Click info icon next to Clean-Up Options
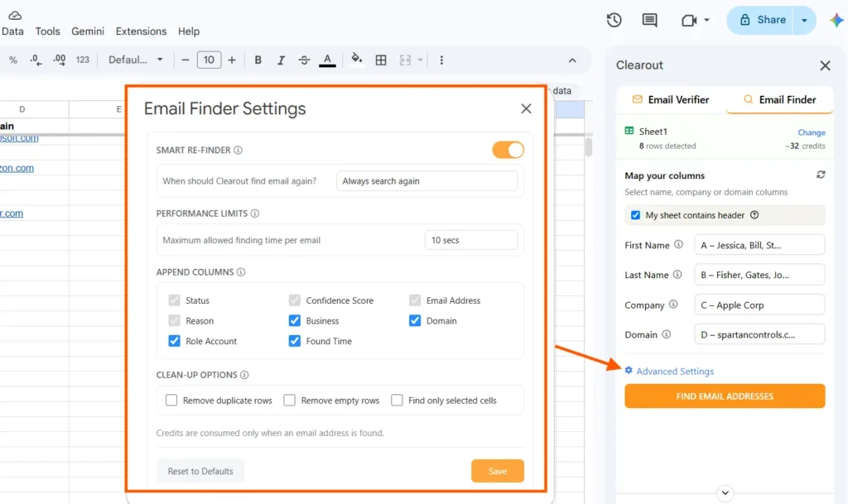 (244, 375)
